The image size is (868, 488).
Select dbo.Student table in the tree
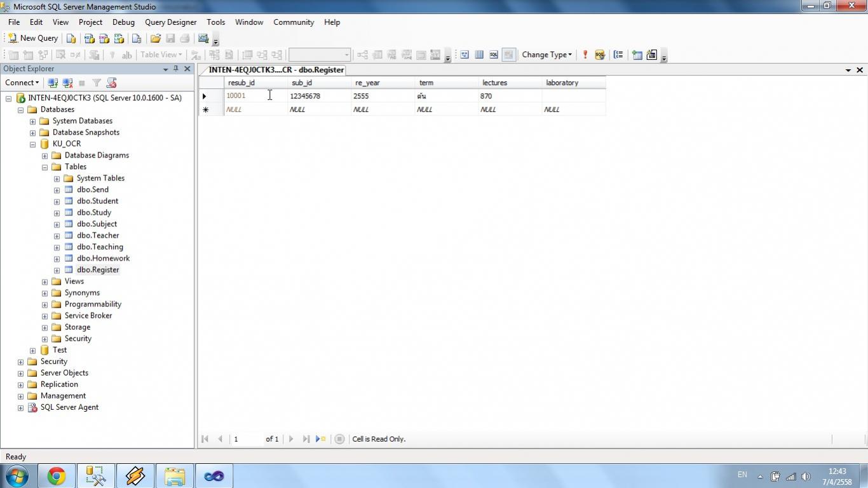[x=97, y=201]
